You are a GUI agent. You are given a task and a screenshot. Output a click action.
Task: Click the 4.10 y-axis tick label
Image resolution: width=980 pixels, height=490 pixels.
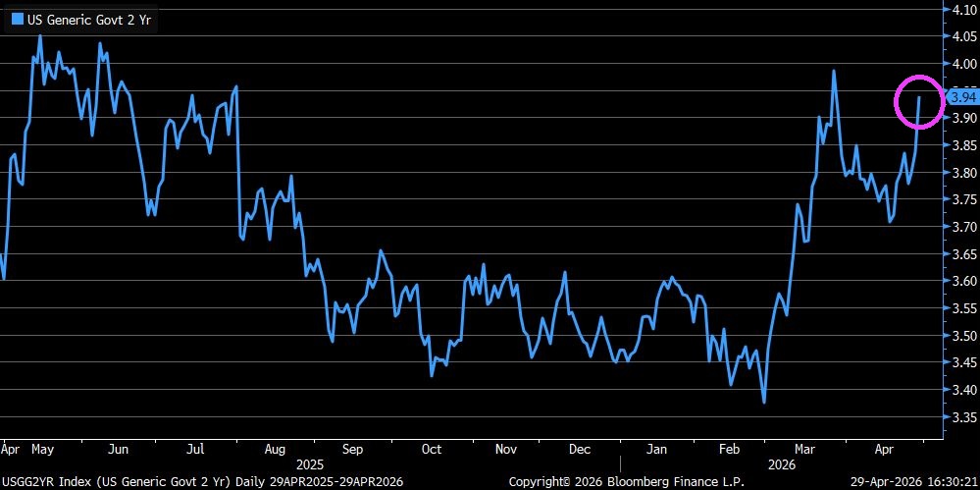pyautogui.click(x=963, y=10)
